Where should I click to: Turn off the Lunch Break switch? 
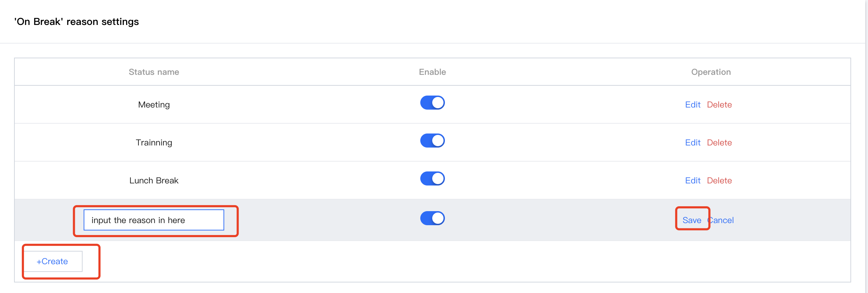pos(432,178)
